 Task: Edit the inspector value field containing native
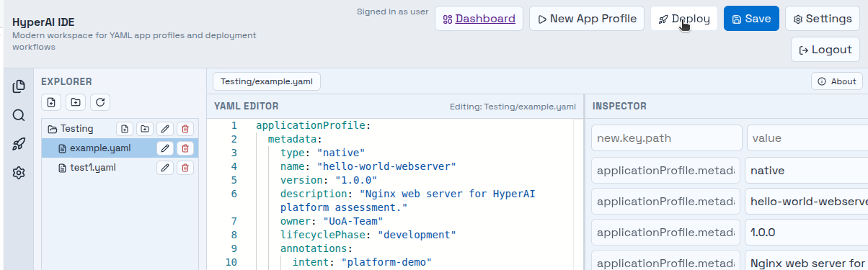pos(807,171)
